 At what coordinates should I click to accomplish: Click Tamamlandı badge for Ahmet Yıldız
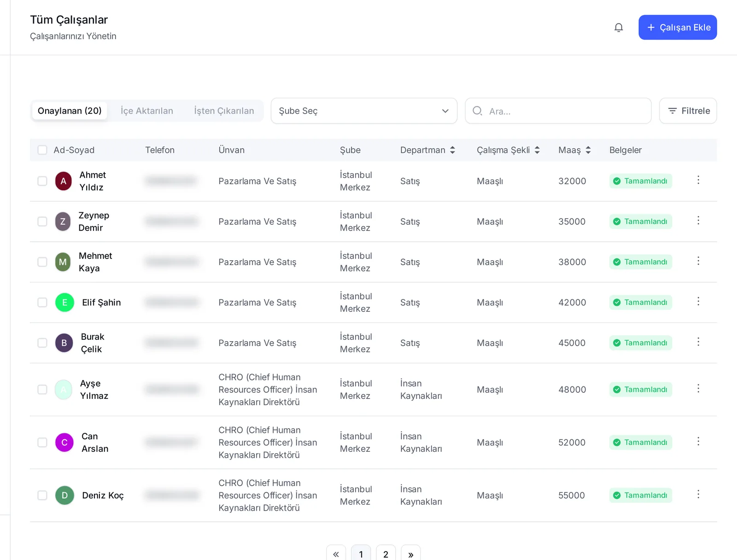click(x=640, y=181)
